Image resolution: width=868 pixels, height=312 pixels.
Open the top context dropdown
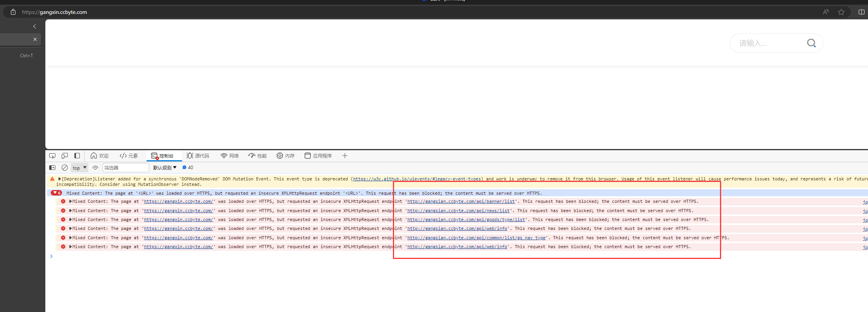pyautogui.click(x=79, y=168)
